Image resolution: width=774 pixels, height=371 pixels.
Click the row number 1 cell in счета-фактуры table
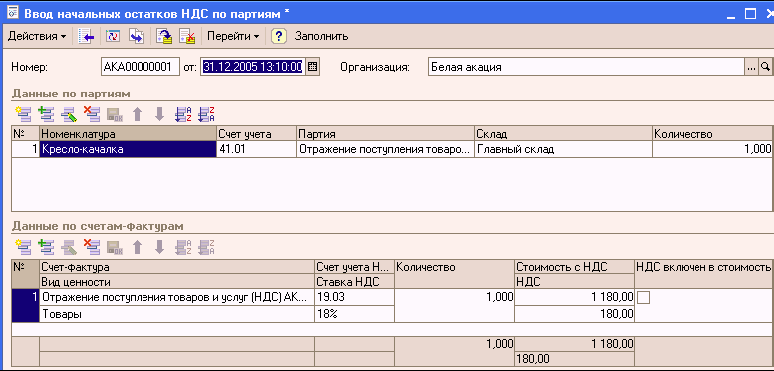[25, 306]
